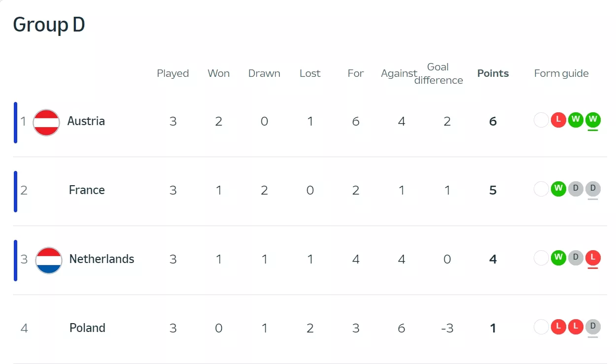Open the France team link
Viewport: 616px width, 364px height.
pyautogui.click(x=87, y=190)
